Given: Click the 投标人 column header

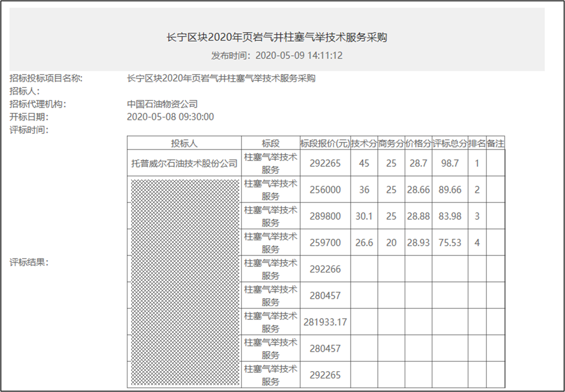Looking at the screenshot, I should point(184,144).
